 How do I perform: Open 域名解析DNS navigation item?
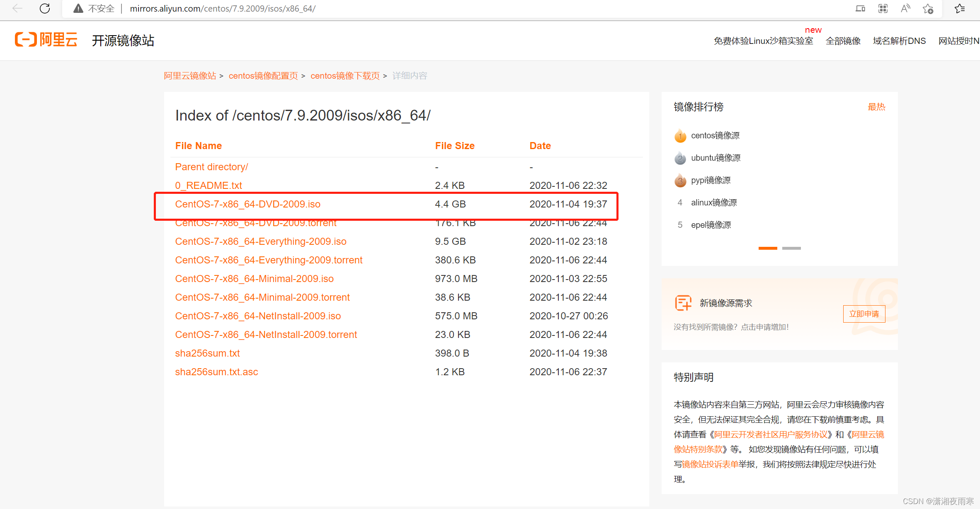point(899,41)
